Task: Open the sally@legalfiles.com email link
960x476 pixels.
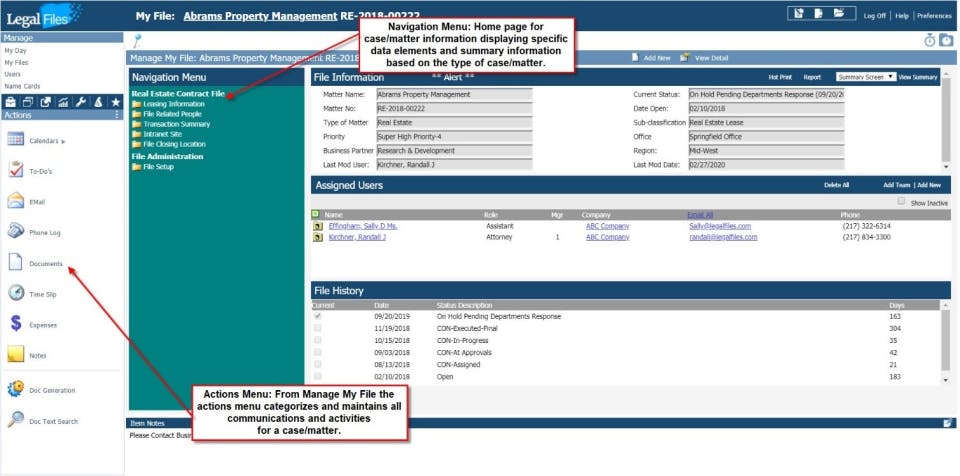Action: coord(720,226)
